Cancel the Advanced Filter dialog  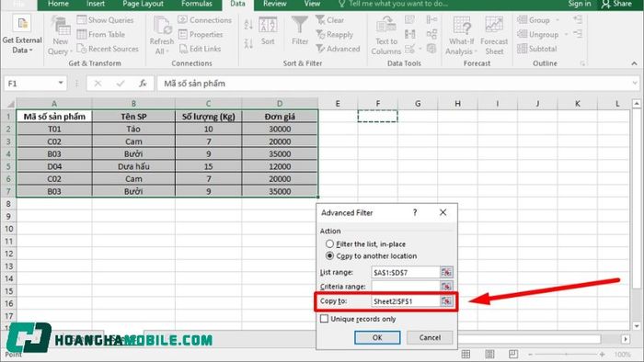[430, 337]
